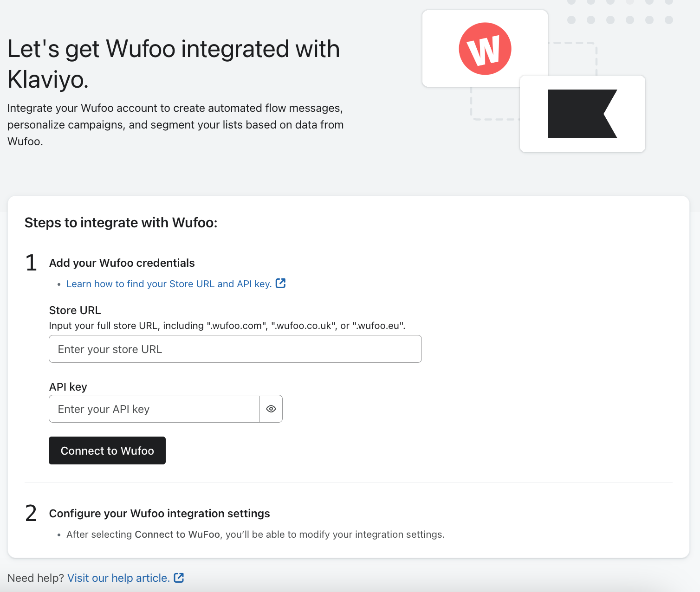Screen dimensions: 700x592
Task: Toggle API key visibility with eye icon
Action: (271, 409)
